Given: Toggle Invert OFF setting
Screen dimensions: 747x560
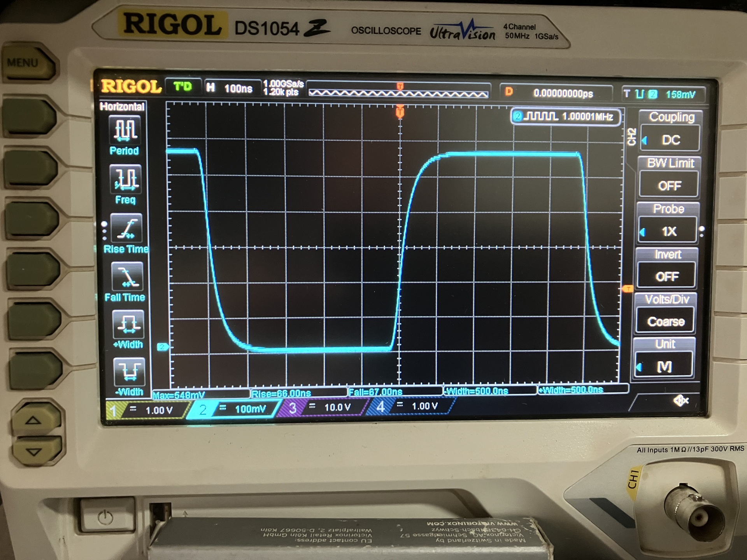Looking at the screenshot, I should (667, 276).
